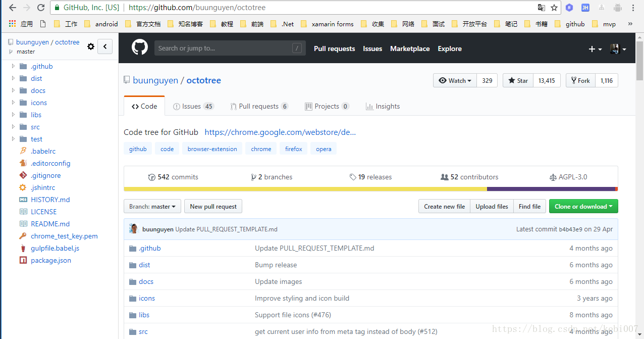Open Explore in top navigation
The width and height of the screenshot is (644, 339).
pyautogui.click(x=450, y=49)
